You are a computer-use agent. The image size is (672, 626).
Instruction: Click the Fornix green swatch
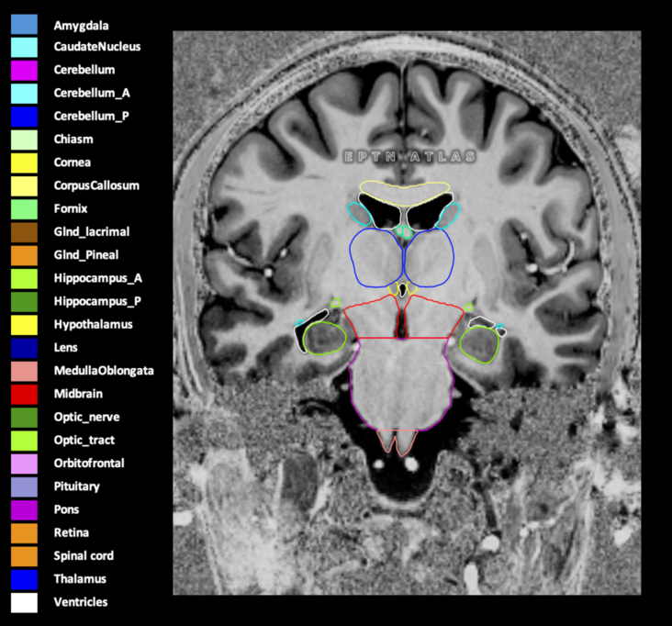[24, 209]
